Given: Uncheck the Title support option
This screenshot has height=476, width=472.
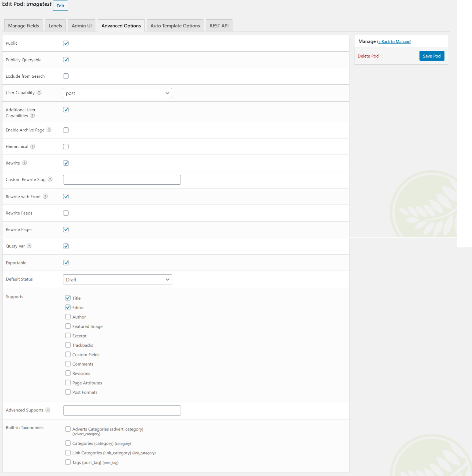Looking at the screenshot, I should point(68,298).
